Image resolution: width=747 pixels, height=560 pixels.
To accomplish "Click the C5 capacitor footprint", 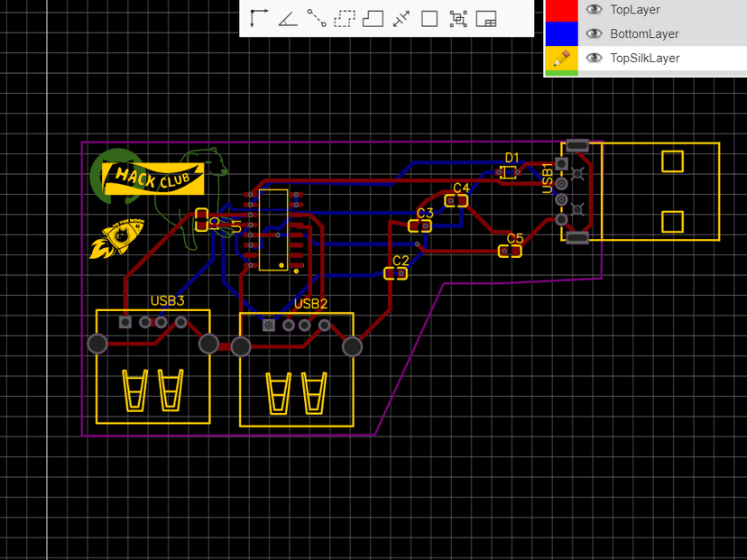I will 510,251.
